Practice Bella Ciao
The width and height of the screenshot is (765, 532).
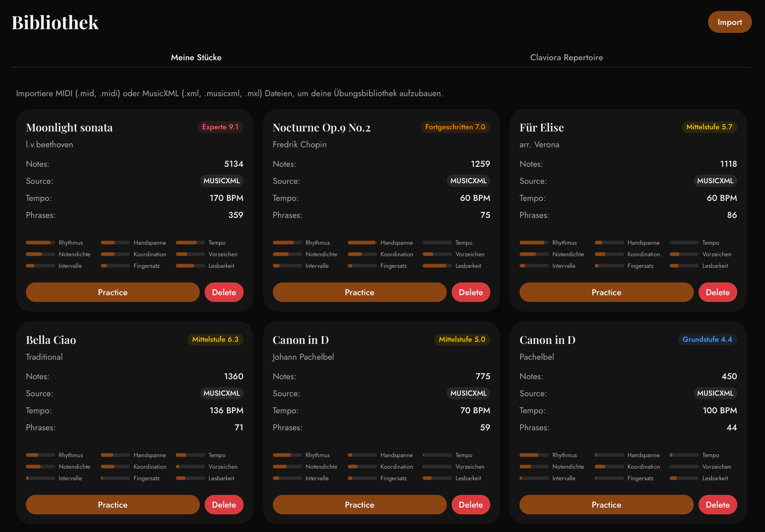coord(113,504)
